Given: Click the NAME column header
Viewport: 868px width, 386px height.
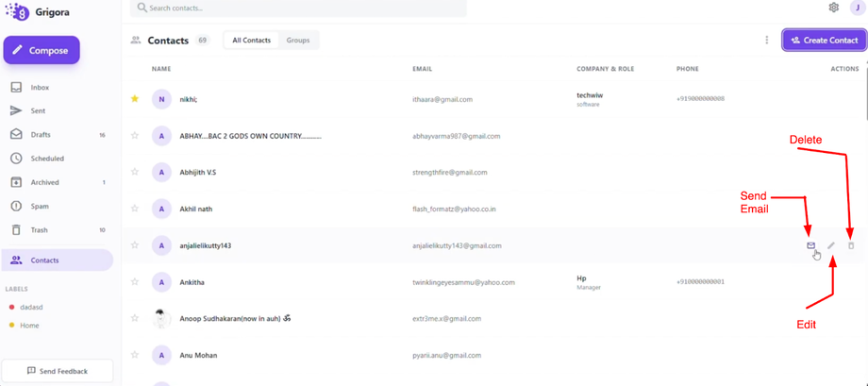Looking at the screenshot, I should pyautogui.click(x=161, y=69).
